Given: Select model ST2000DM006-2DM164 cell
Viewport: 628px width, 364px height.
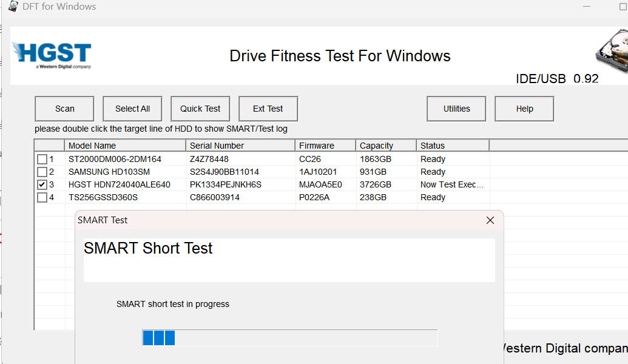Looking at the screenshot, I should tap(115, 159).
